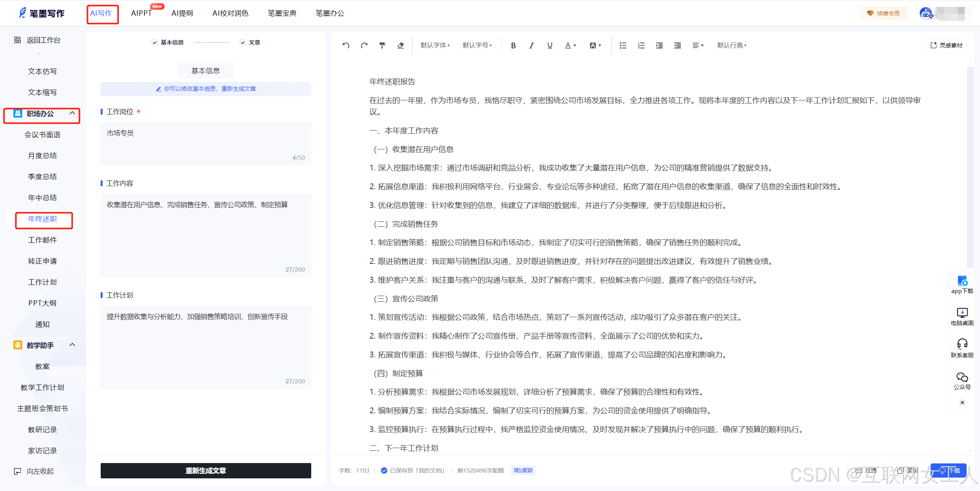Open 工作邮件 in the sidebar

coord(42,240)
